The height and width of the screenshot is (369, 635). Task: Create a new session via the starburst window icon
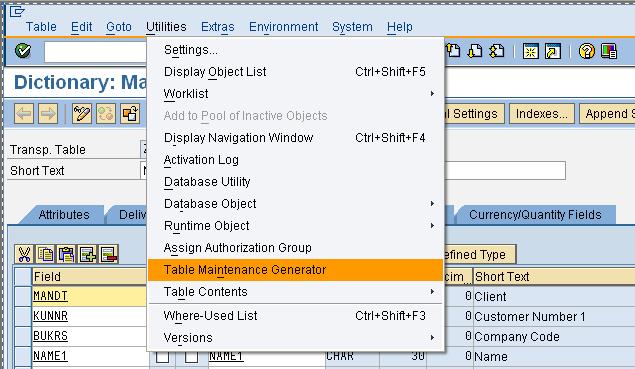pos(531,51)
